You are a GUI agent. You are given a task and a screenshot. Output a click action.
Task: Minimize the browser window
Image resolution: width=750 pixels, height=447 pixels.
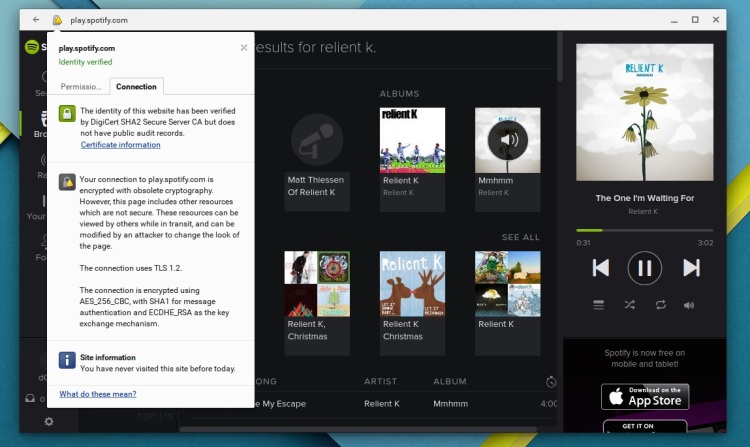[674, 20]
